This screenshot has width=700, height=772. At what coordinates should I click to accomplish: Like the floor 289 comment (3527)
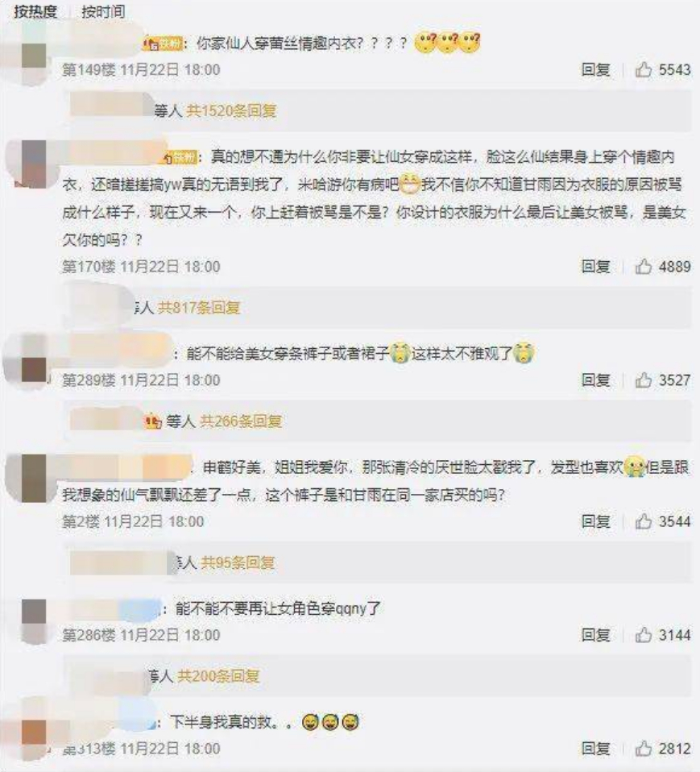[643, 380]
